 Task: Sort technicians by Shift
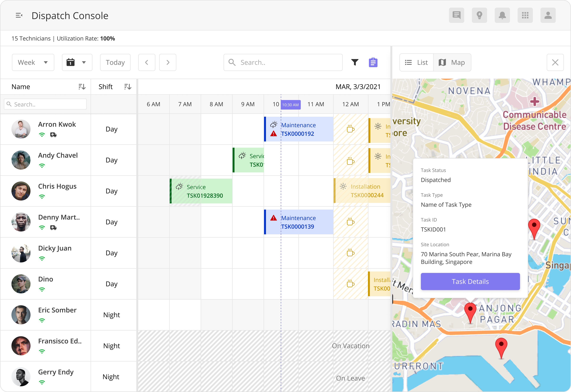click(128, 87)
